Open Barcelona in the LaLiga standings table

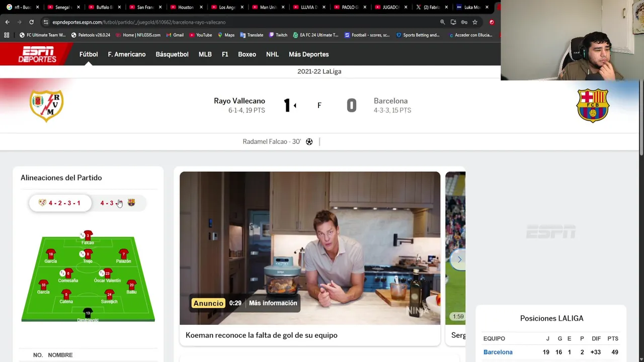point(498,352)
